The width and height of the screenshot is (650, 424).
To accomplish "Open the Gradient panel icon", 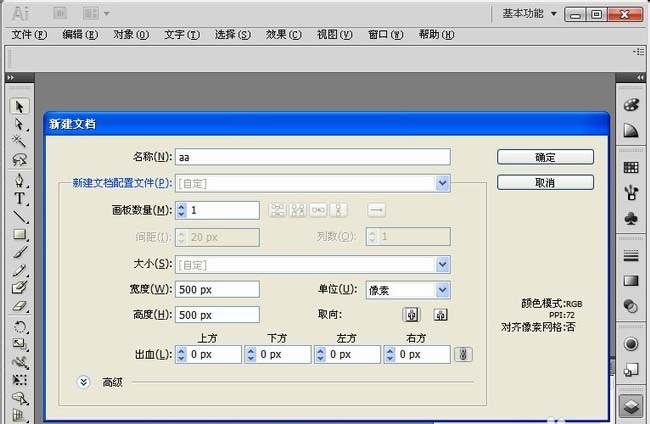I will point(631,281).
